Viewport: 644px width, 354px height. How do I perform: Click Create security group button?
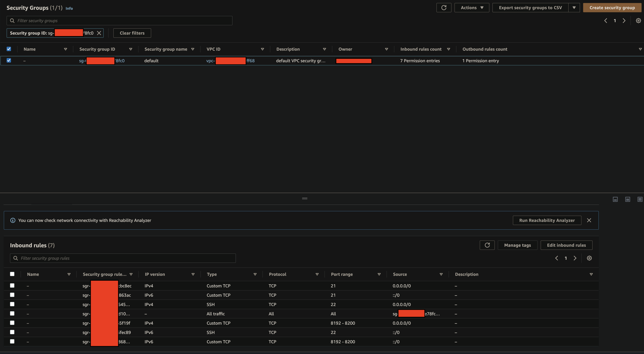(612, 7)
